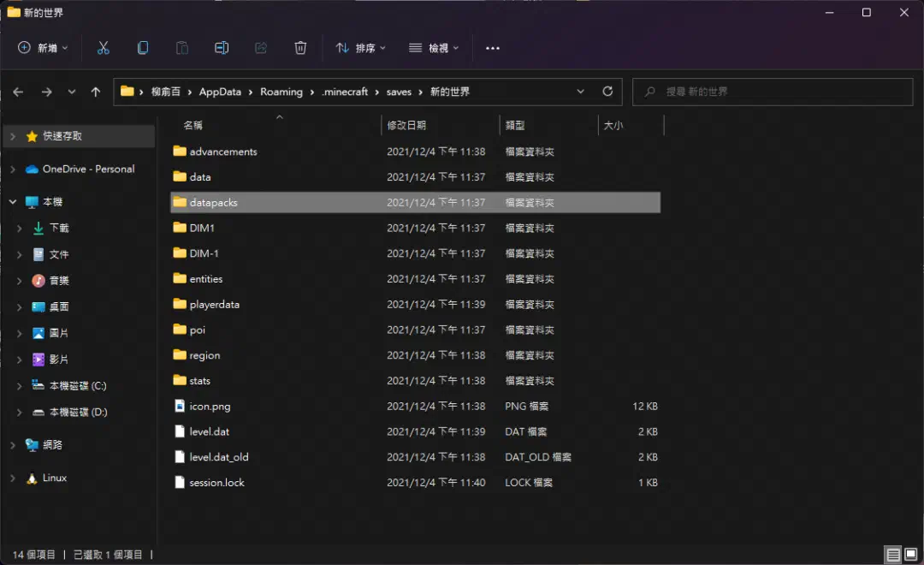Open the three-dots more options menu
Viewport: 924px width, 565px height.
point(493,48)
